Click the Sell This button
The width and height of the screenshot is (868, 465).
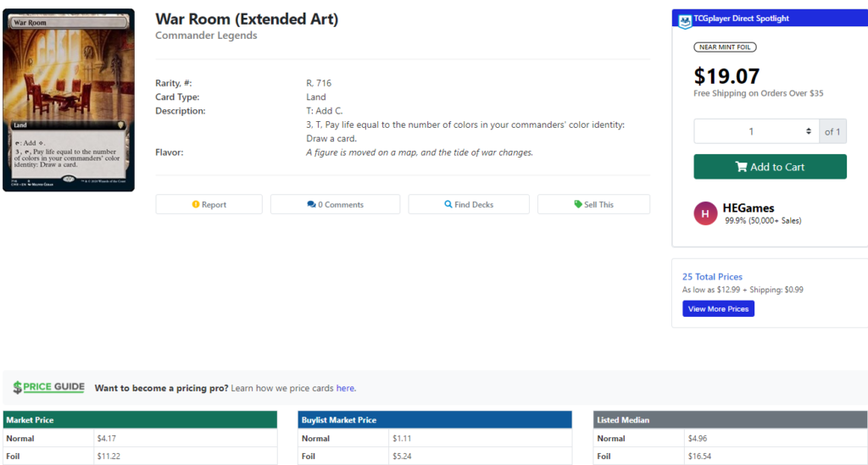click(593, 204)
